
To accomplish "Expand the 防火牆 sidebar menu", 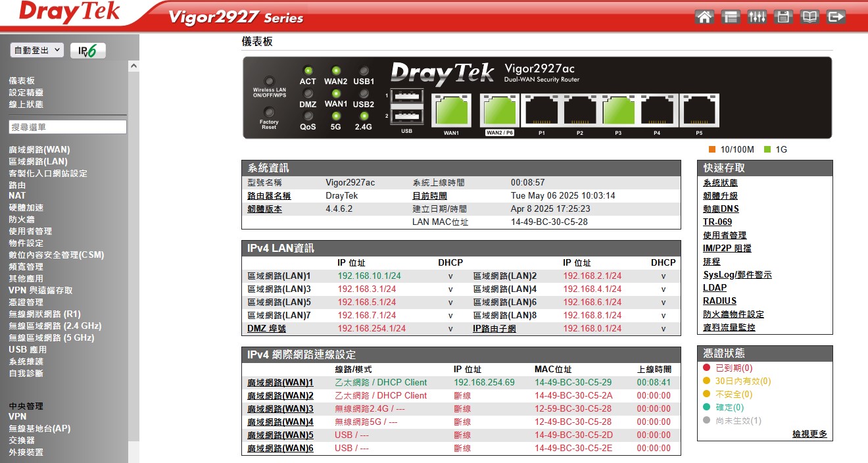I will 22,219.
